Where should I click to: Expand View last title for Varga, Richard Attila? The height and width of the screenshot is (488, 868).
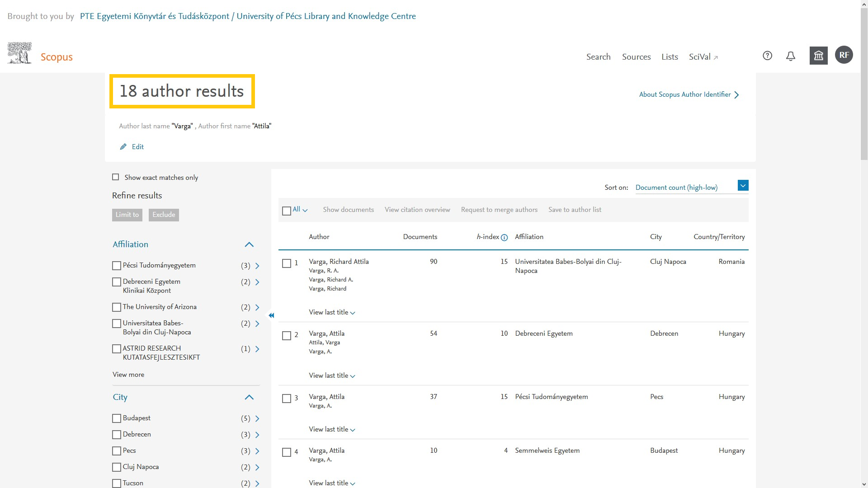point(332,312)
